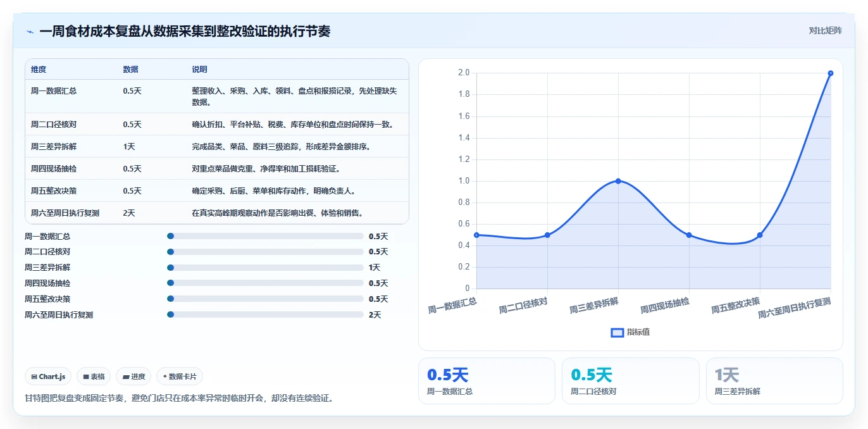Screen dimensions: 868x429
Task: Click the 2.0 data point for 周六至周日执行复测
Action: (x=831, y=73)
